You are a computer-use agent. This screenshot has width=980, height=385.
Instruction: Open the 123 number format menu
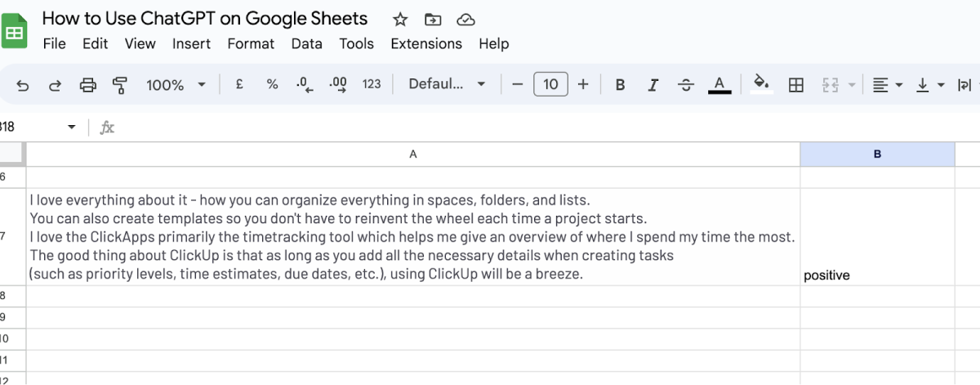(x=372, y=84)
